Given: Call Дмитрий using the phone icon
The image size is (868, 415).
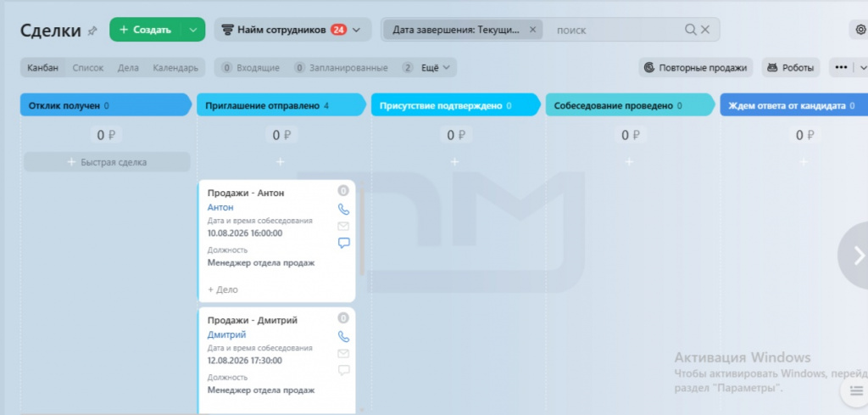Looking at the screenshot, I should pos(344,336).
